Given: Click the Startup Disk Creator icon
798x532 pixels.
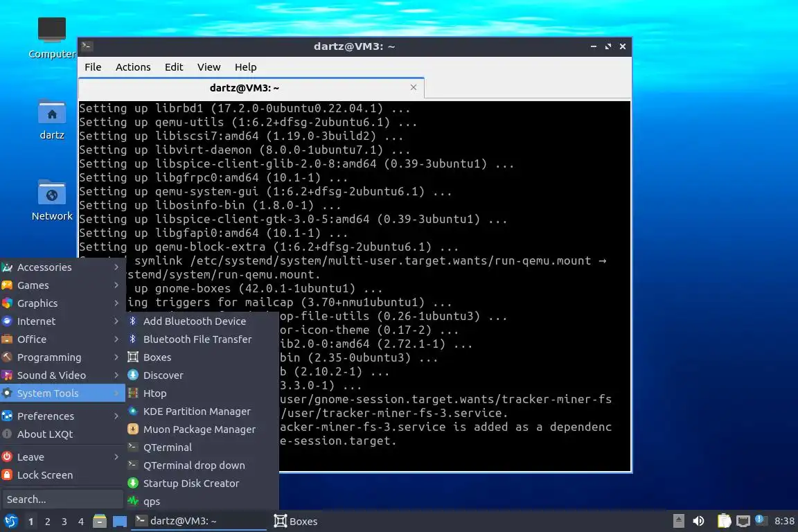Looking at the screenshot, I should 133,483.
